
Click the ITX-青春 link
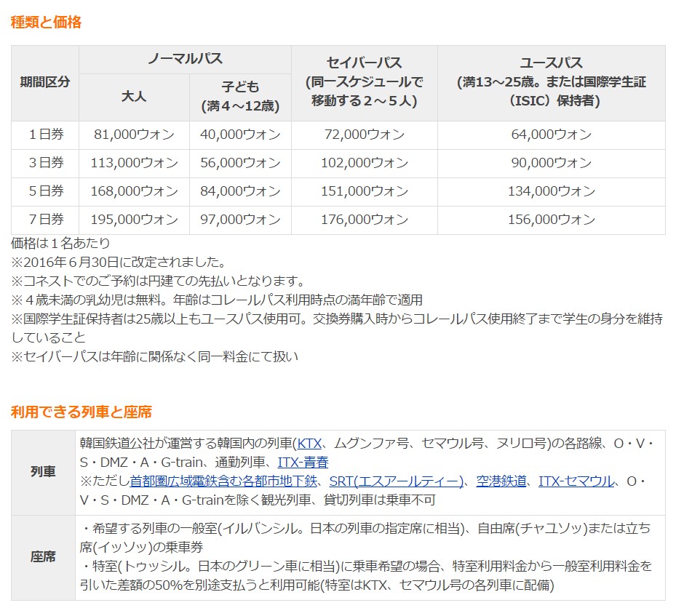[x=303, y=462]
